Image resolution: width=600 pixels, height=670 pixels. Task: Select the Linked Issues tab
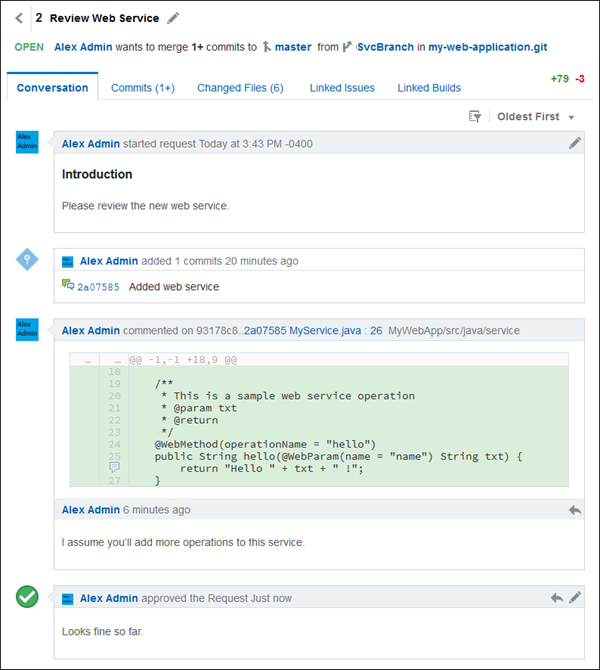coord(341,88)
